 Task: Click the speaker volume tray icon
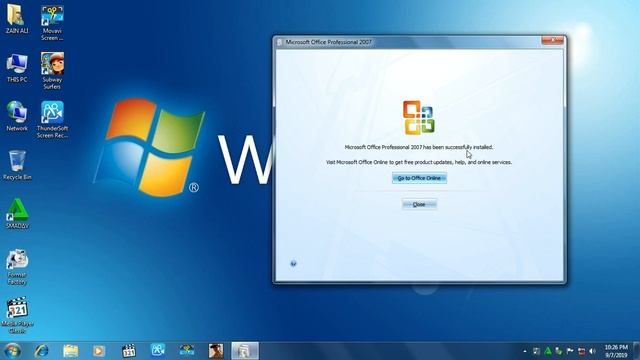593,351
